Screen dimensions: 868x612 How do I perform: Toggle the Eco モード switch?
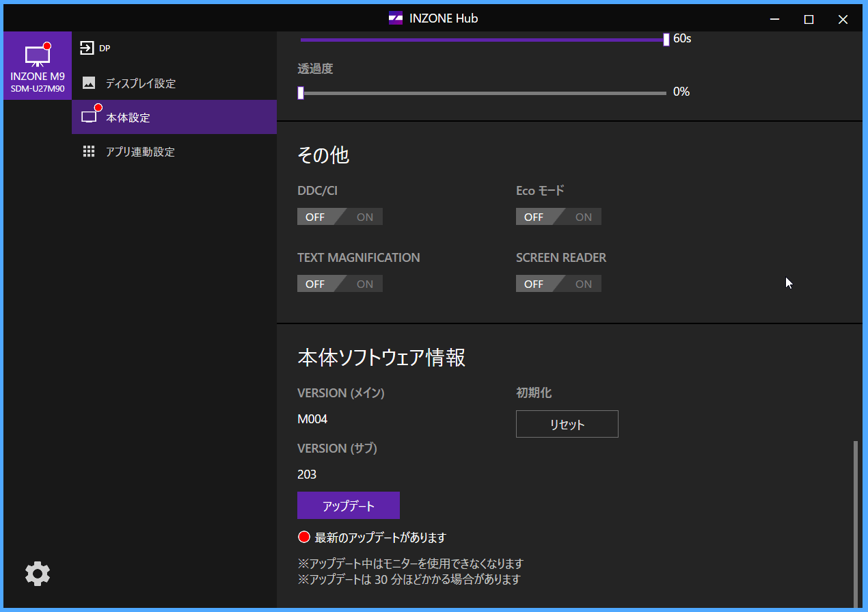pyautogui.click(x=558, y=217)
